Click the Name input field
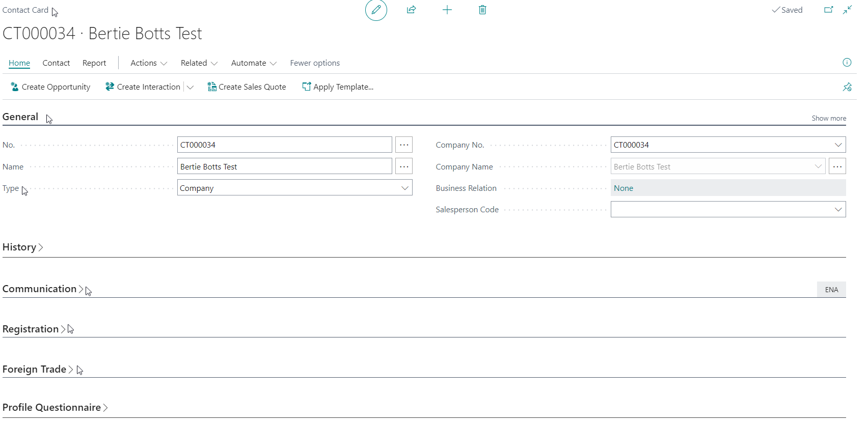This screenshot has width=868, height=423. point(284,166)
